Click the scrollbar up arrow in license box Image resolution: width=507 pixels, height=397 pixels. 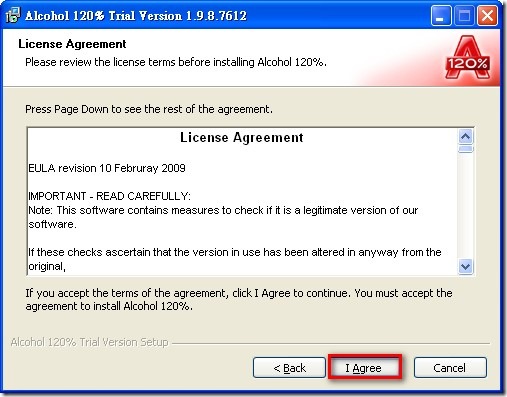pyautogui.click(x=465, y=136)
